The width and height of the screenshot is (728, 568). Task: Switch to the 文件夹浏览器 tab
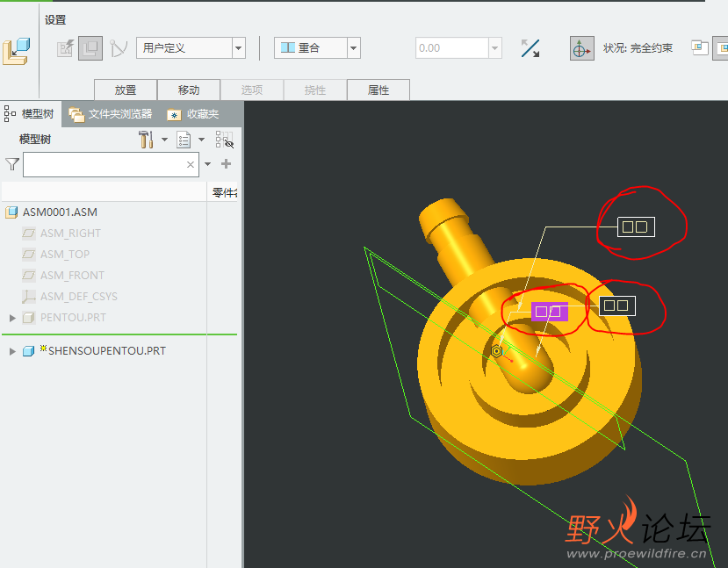coord(111,114)
